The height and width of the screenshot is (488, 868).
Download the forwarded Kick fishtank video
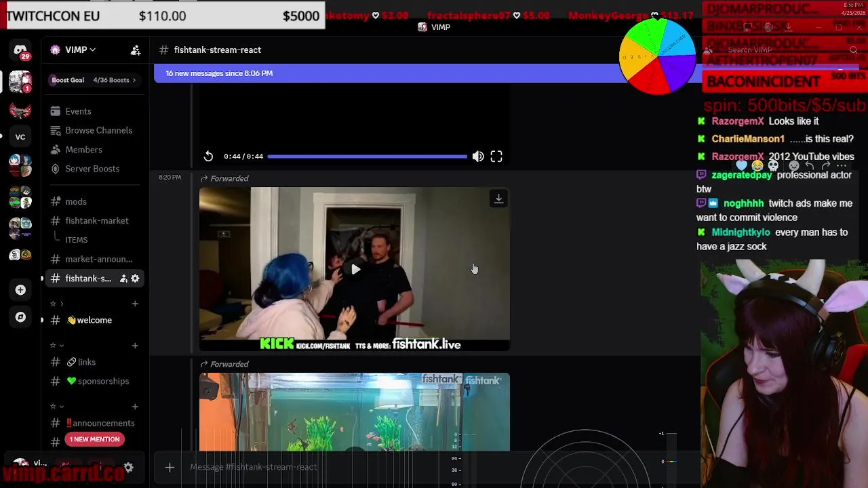498,199
